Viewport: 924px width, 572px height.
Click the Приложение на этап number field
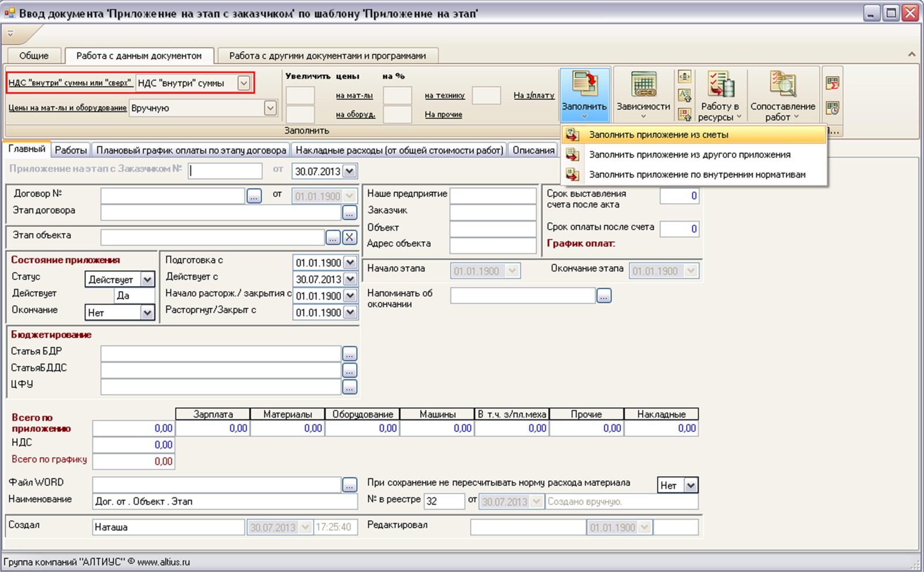point(225,171)
